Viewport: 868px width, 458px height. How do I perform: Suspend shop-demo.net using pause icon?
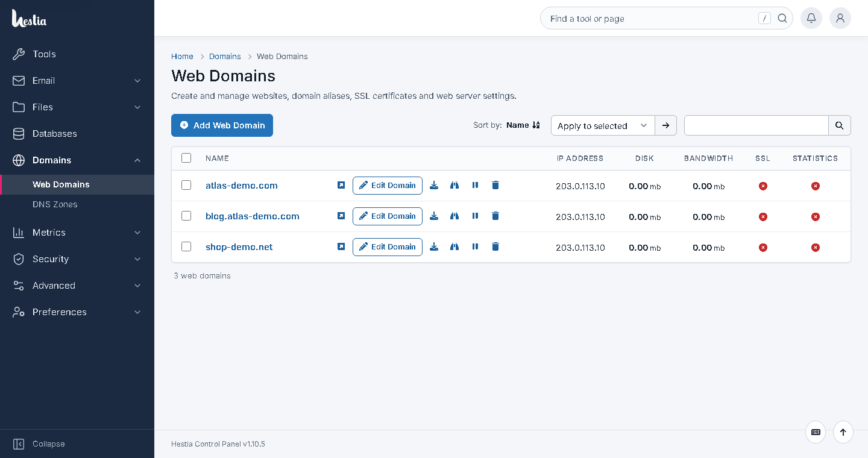click(x=475, y=247)
